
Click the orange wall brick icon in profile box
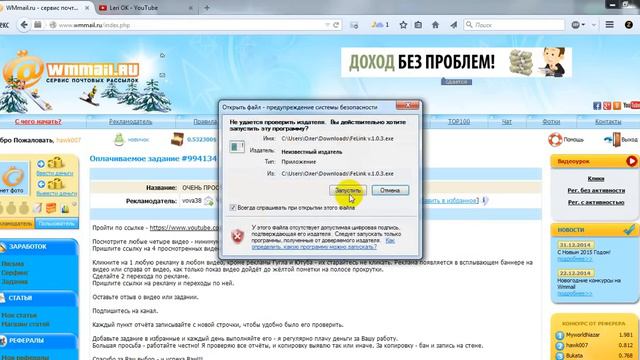coord(51,208)
